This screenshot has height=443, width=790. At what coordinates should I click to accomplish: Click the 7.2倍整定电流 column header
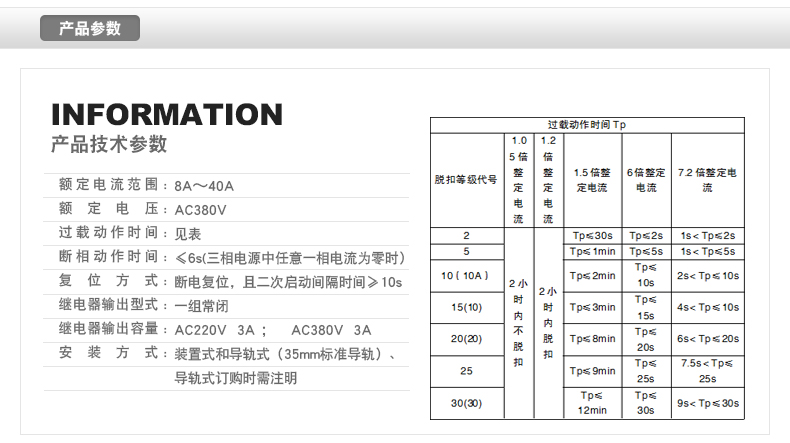(707, 180)
